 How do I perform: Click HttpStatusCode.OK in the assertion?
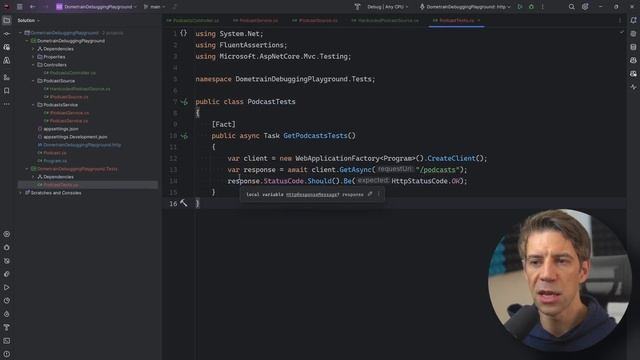pos(425,181)
